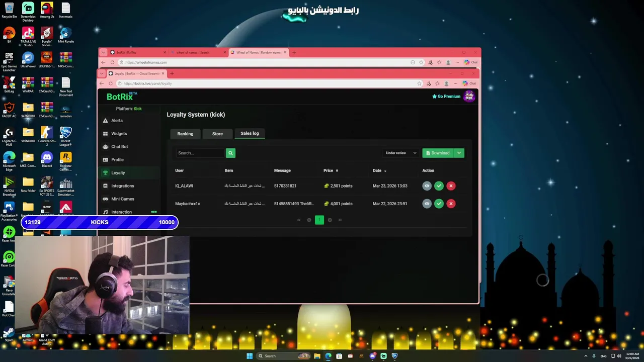This screenshot has height=362, width=644.
Task: Switch to BotRix Raffles tab in back window
Action: (138, 52)
